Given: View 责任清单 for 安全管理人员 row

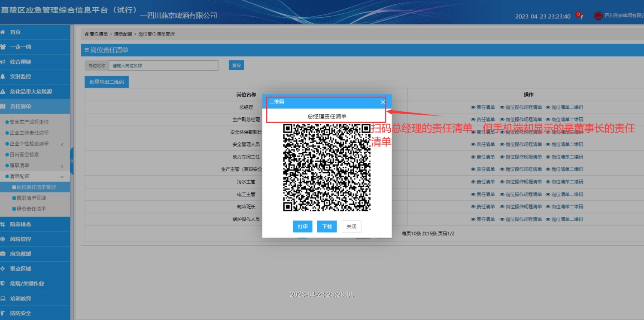Looking at the screenshot, I should (x=483, y=145).
